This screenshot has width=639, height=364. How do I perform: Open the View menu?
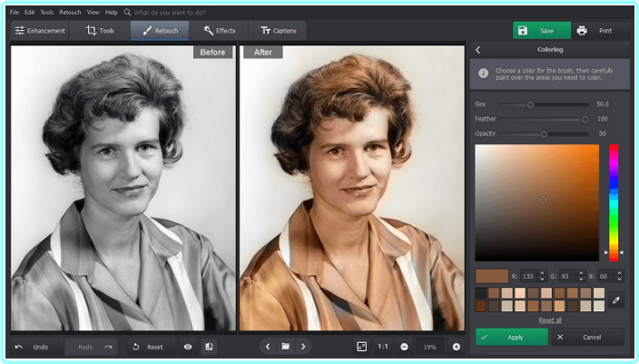93,12
